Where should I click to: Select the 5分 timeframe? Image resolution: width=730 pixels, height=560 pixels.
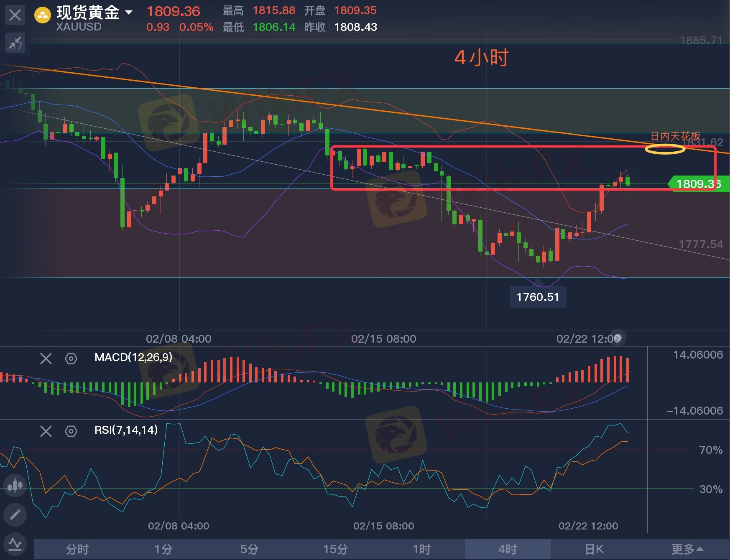point(249,549)
